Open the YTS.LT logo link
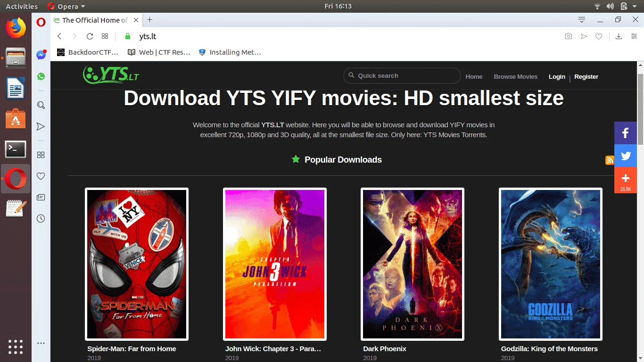This screenshot has width=644, height=362. pos(111,74)
